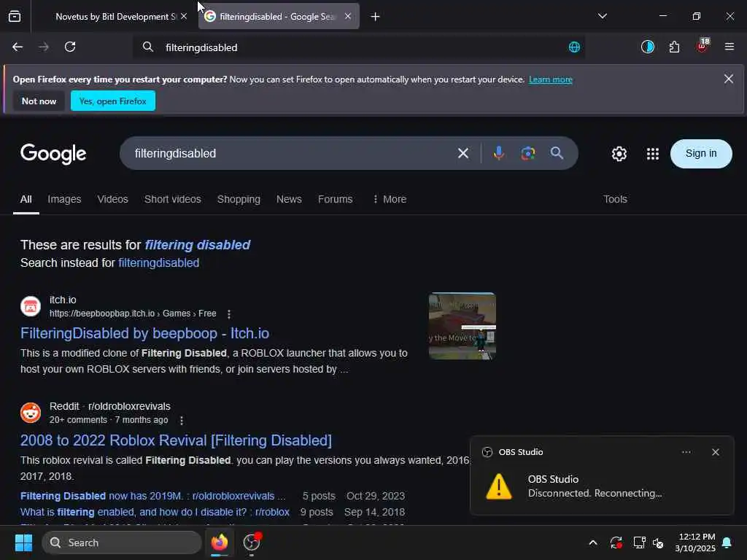Click the itch.io result thumbnail image
The image size is (747, 560).
[462, 326]
